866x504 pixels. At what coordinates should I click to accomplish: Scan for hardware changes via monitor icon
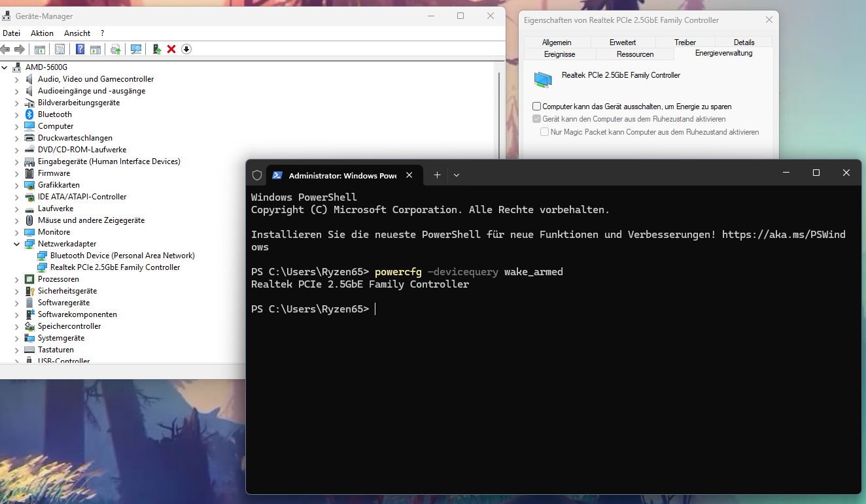click(136, 49)
